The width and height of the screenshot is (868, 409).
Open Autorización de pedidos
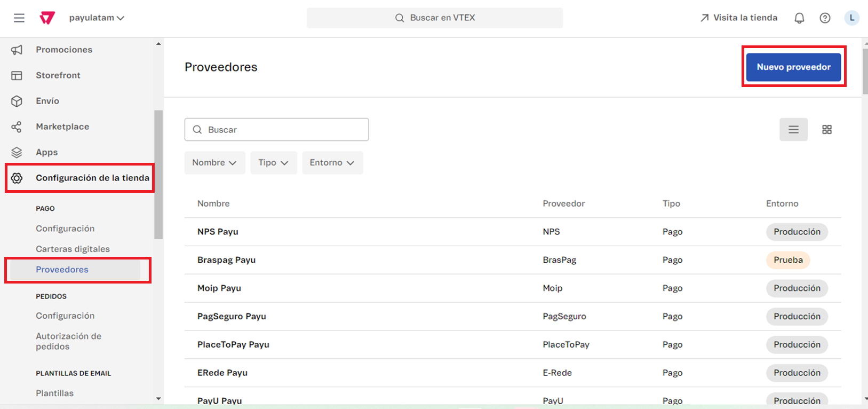pyautogui.click(x=68, y=341)
